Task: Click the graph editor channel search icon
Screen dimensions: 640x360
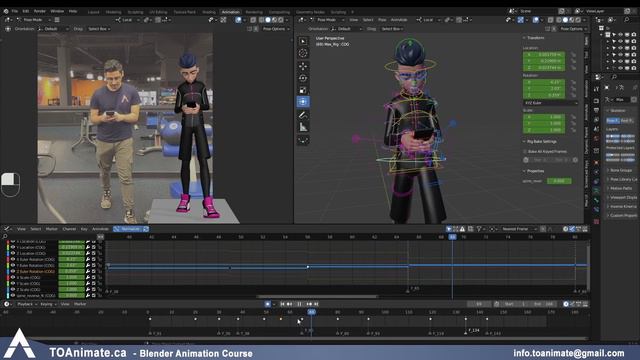Action: (5, 236)
